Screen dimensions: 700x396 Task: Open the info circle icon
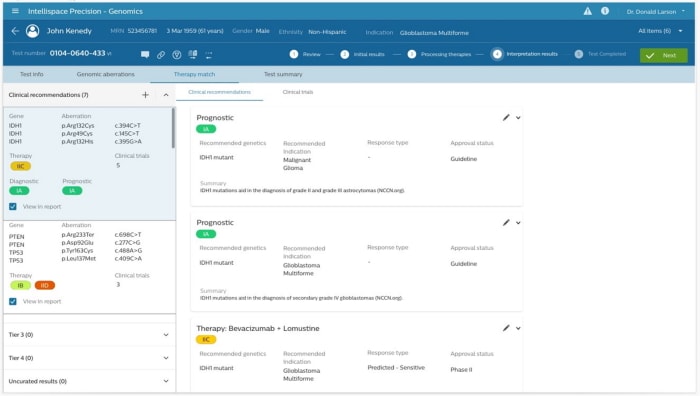[605, 11]
